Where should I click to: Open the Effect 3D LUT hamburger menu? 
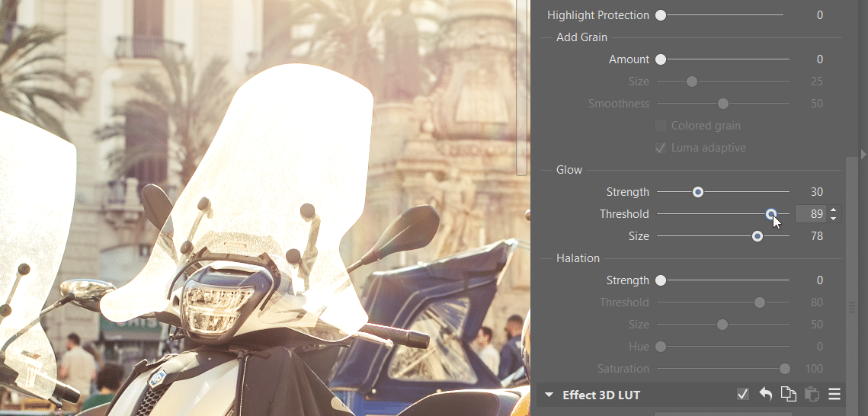click(834, 395)
